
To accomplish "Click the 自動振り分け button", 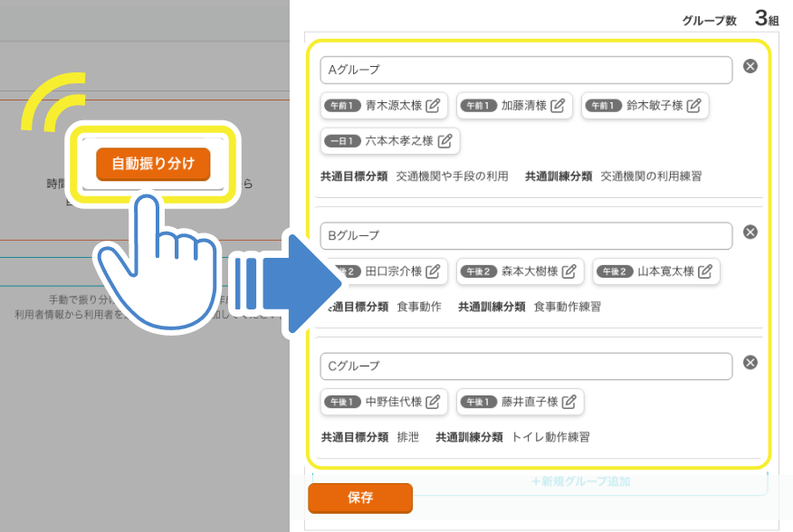I will coord(153,164).
